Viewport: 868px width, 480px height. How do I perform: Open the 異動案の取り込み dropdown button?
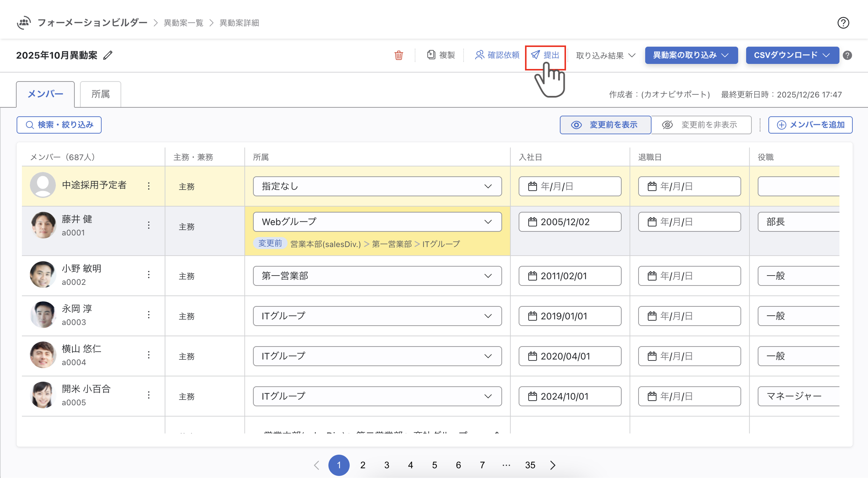(x=691, y=55)
